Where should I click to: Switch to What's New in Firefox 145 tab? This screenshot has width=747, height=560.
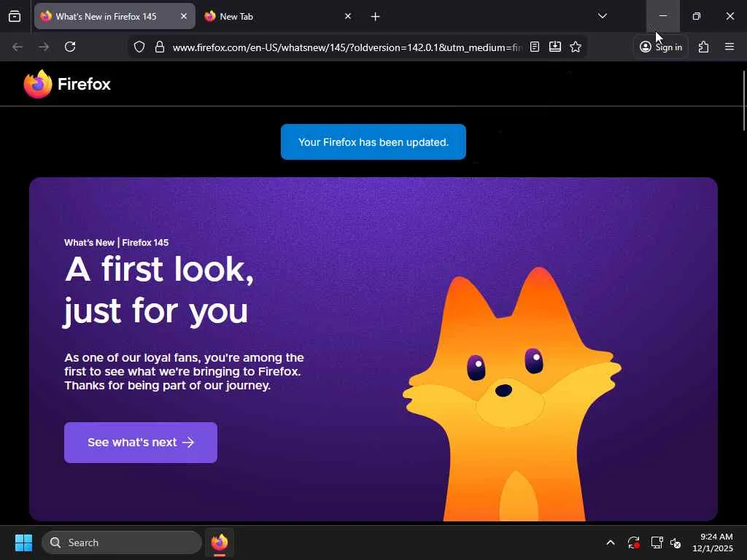point(115,16)
